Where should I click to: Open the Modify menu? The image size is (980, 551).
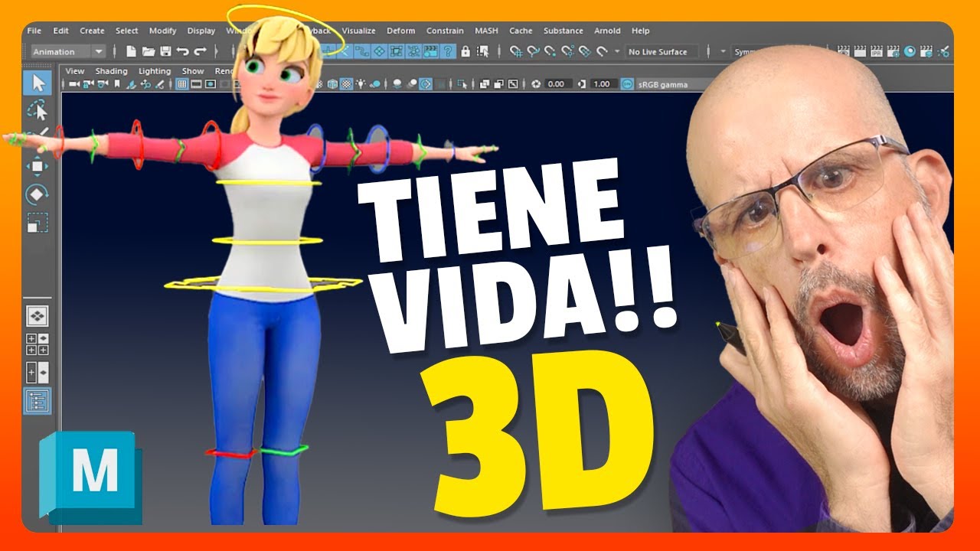[x=162, y=31]
